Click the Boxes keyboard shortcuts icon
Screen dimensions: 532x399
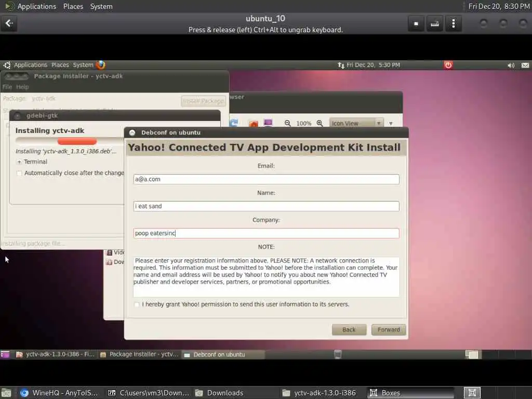coord(435,23)
